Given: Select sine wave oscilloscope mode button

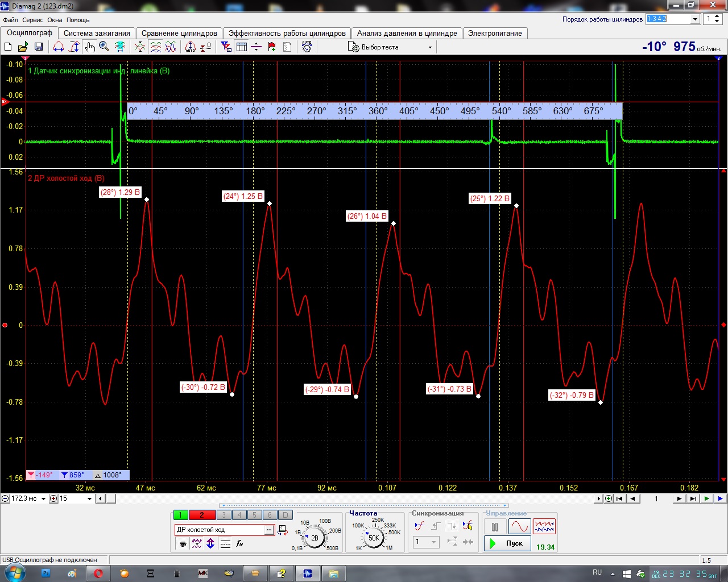Looking at the screenshot, I should [519, 527].
